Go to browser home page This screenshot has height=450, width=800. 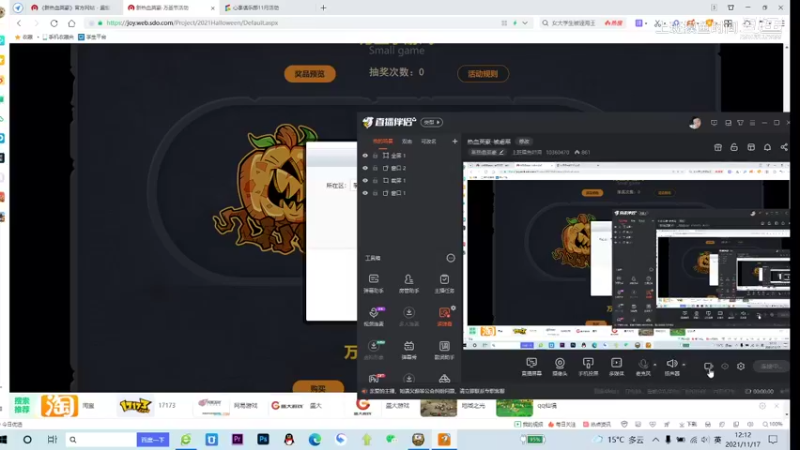coord(71,23)
